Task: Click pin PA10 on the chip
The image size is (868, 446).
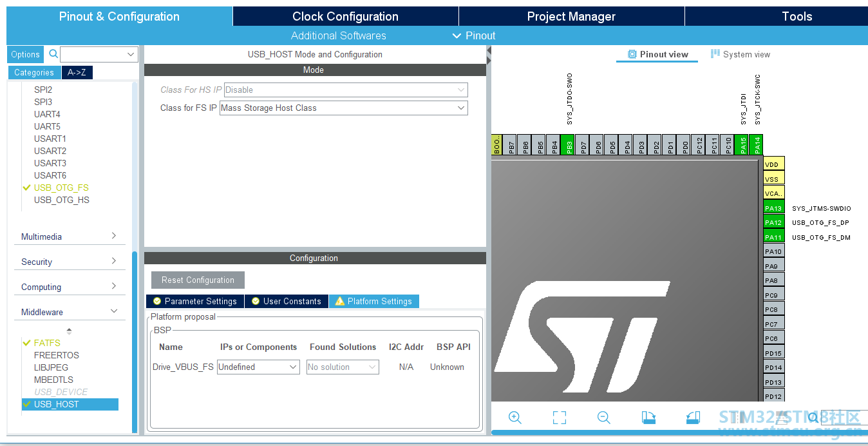Action: 773,251
